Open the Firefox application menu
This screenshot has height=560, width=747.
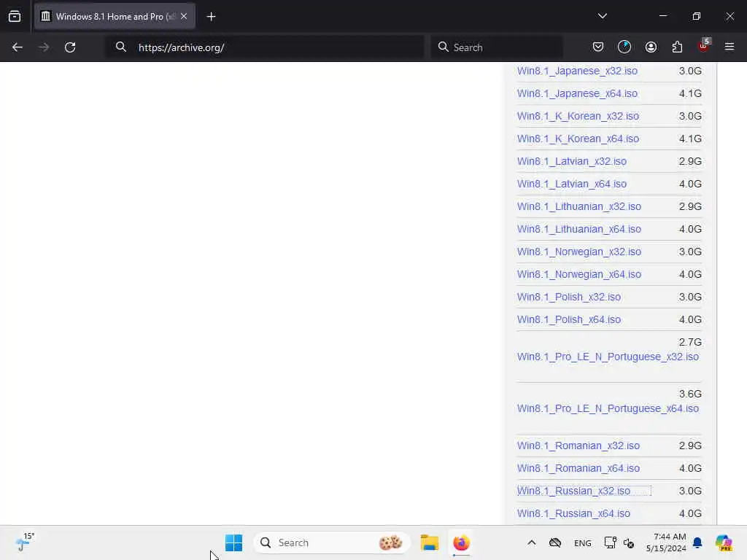pos(729,47)
